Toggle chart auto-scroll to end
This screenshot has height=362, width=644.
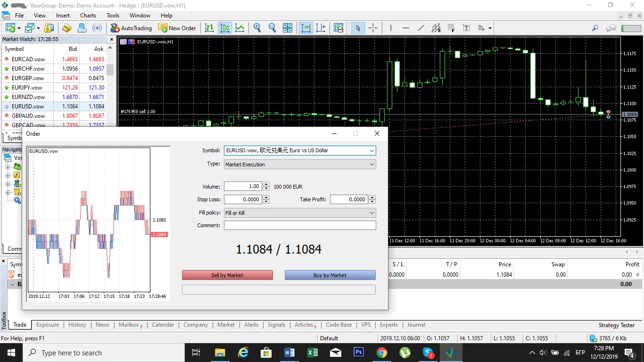pos(306,28)
